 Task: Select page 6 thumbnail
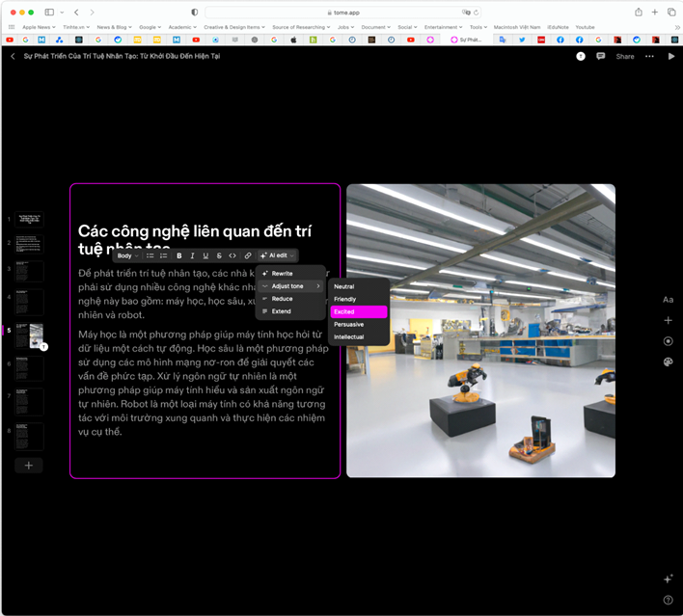29,368
